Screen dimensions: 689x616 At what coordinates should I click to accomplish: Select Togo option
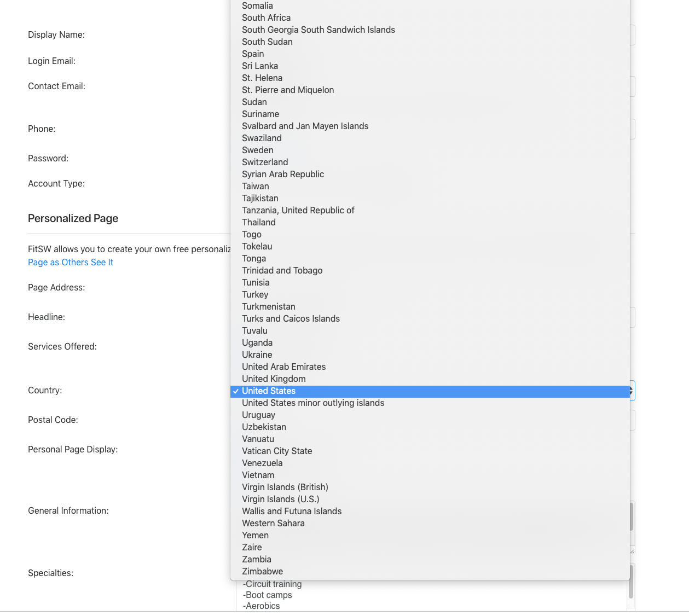click(430, 235)
